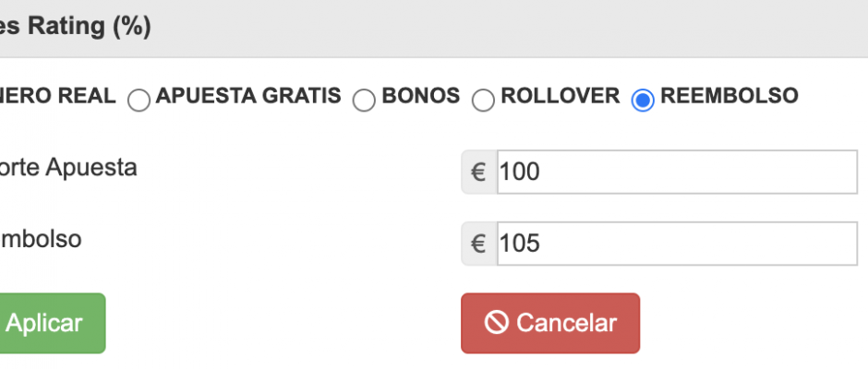Focus the refund field showing 105
This screenshot has height=369, width=868.
coord(677,244)
